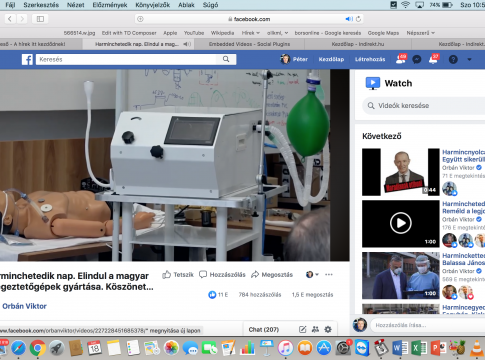The width and height of the screenshot is (485, 360).
Task: Open Orbán Viktor page link
Action: click(x=24, y=306)
